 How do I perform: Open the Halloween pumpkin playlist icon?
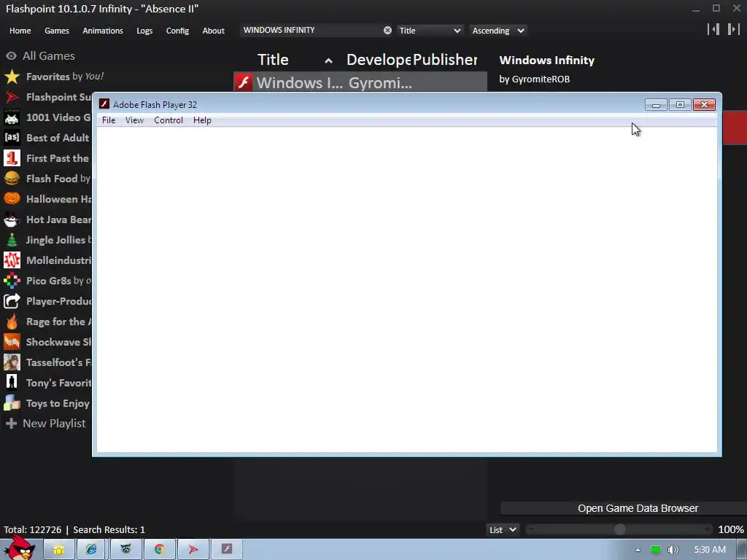tap(12, 199)
